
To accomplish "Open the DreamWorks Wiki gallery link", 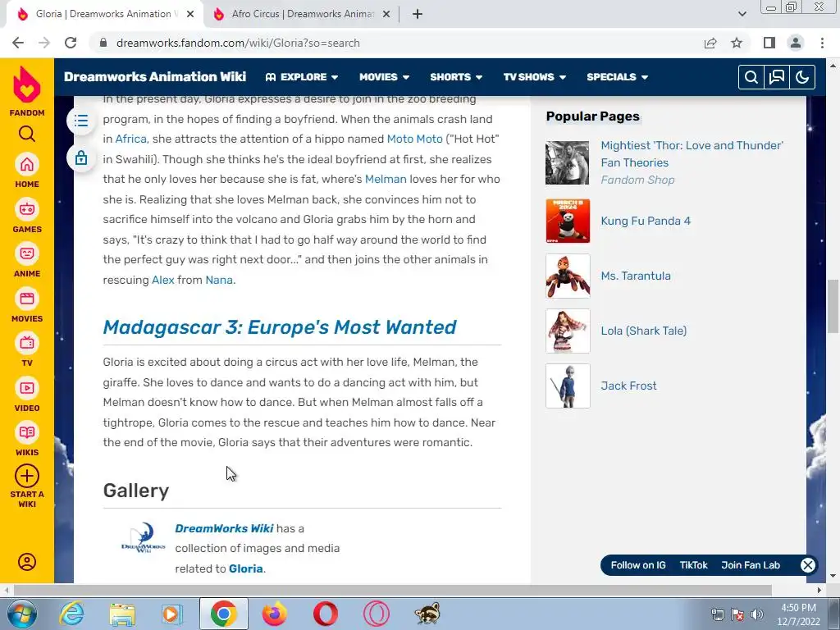I will point(224,528).
